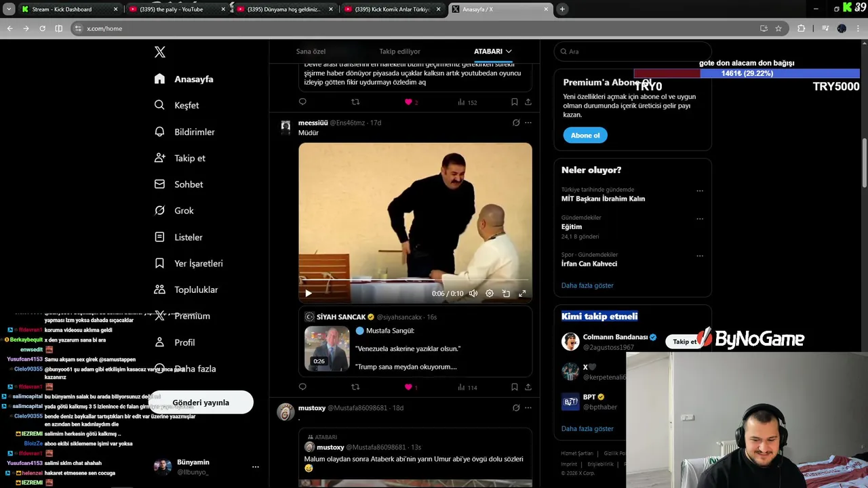The image size is (868, 488).
Task: Switch to Stream - Kick Dashboard tab
Action: coord(69,9)
